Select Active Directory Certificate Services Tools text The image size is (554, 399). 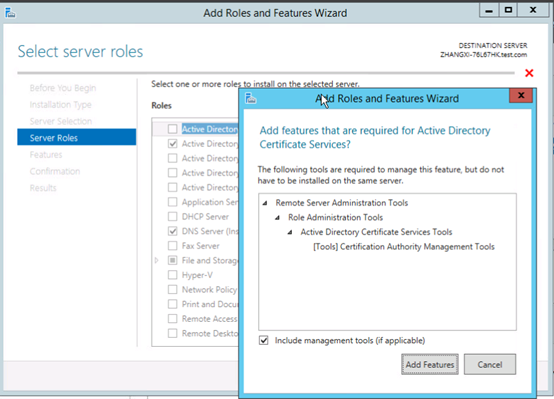tap(376, 232)
